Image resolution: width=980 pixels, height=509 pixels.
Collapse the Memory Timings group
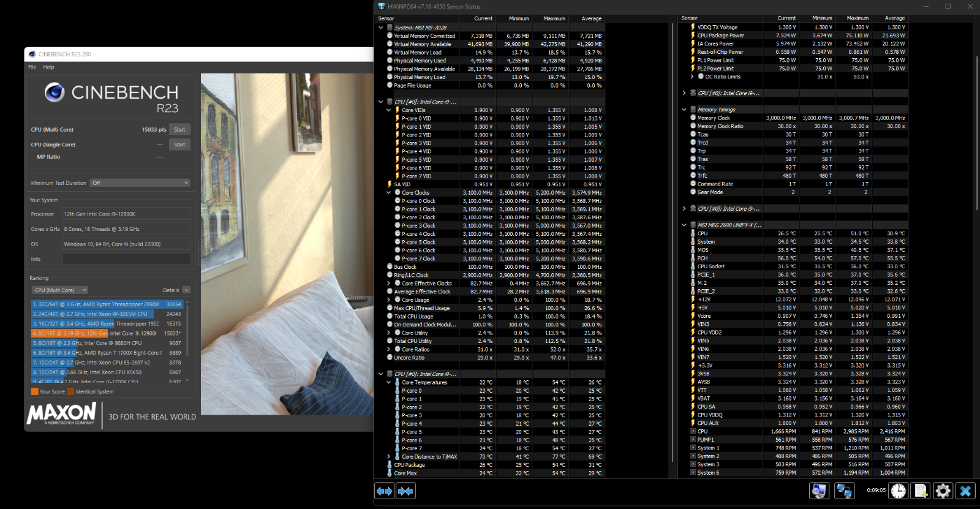point(684,110)
